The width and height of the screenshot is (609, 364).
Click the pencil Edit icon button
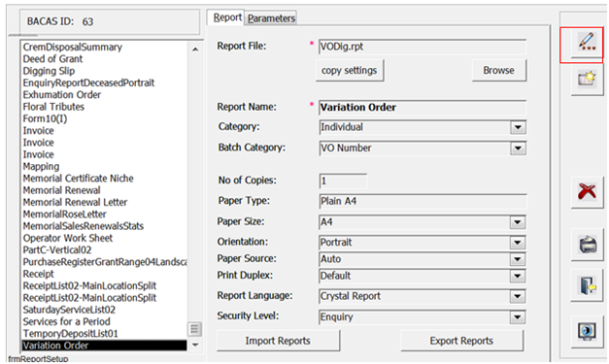[x=587, y=42]
